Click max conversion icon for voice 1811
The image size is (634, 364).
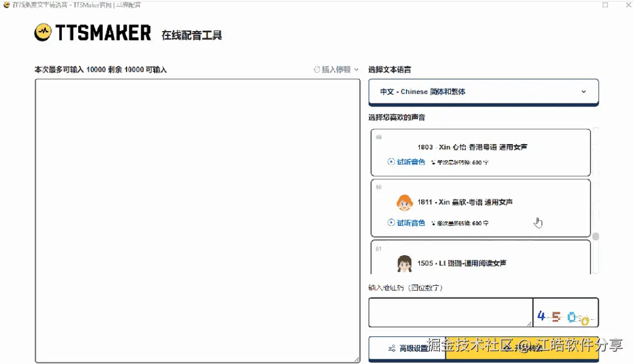coord(433,223)
